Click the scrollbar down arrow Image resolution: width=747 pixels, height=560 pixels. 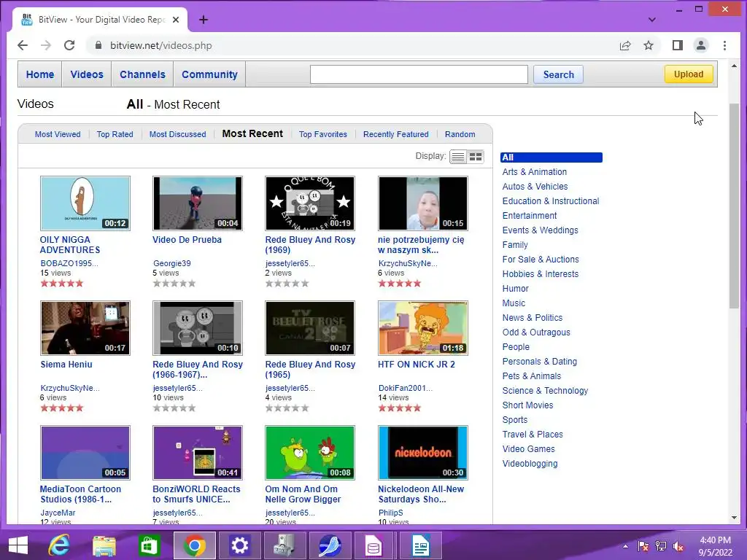(x=734, y=518)
